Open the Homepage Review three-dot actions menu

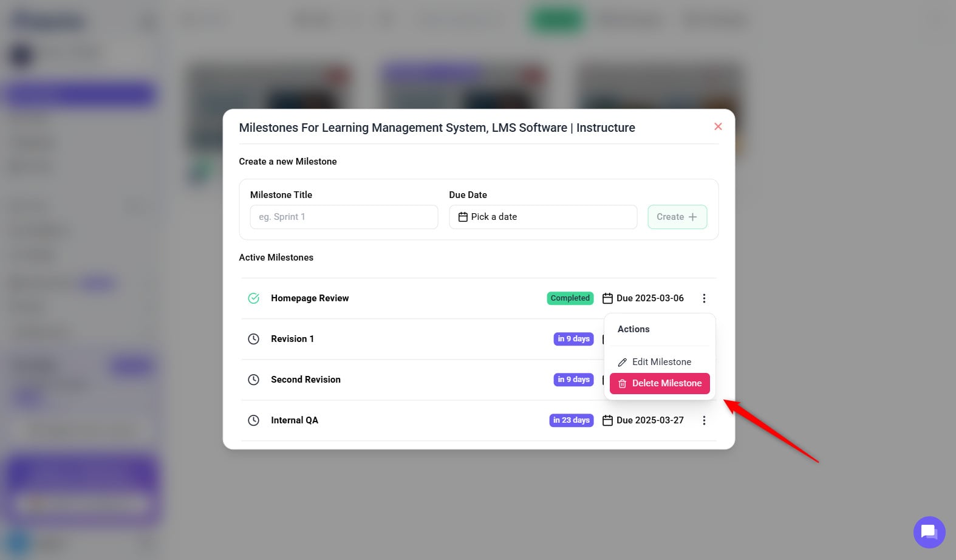(704, 298)
